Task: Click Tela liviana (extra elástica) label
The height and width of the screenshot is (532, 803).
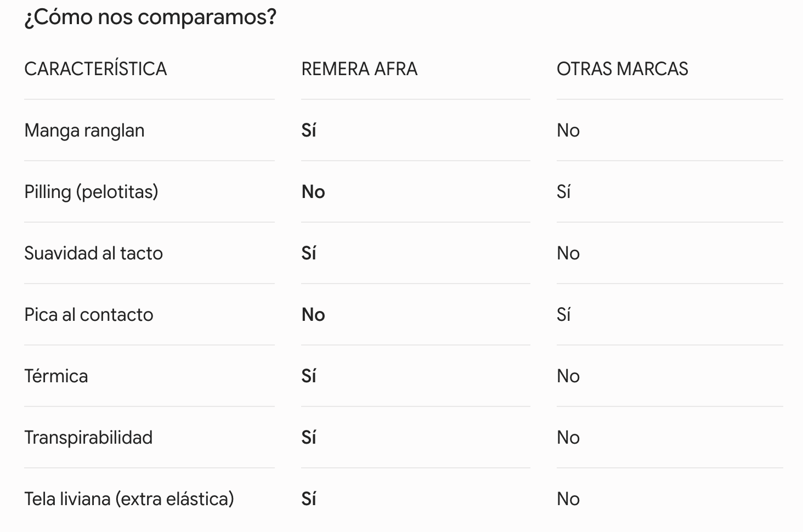Action: [129, 499]
